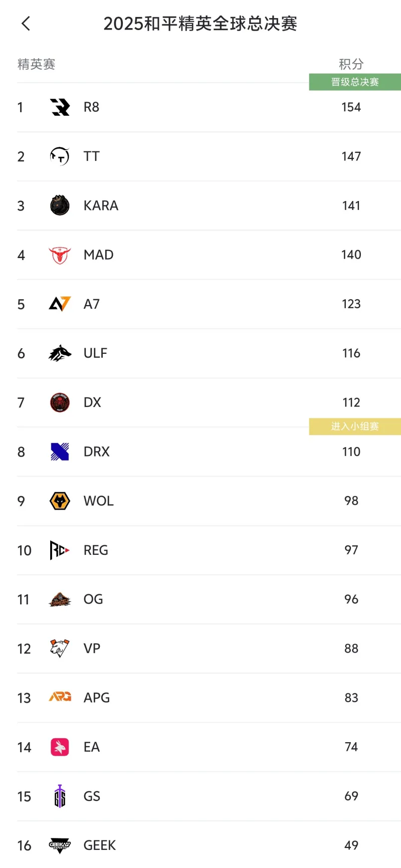401x868 pixels.
Task: Open the REG team name link
Action: point(96,550)
